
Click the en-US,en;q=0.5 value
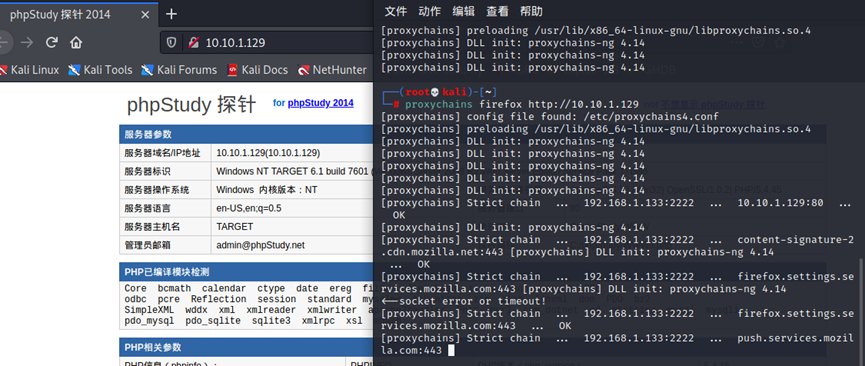pyautogui.click(x=249, y=208)
